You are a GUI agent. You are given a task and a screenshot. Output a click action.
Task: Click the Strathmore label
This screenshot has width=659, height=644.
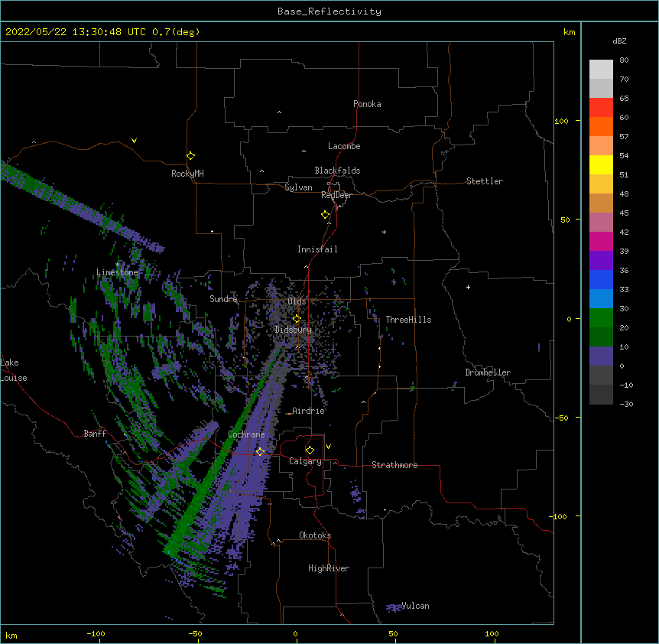click(394, 465)
